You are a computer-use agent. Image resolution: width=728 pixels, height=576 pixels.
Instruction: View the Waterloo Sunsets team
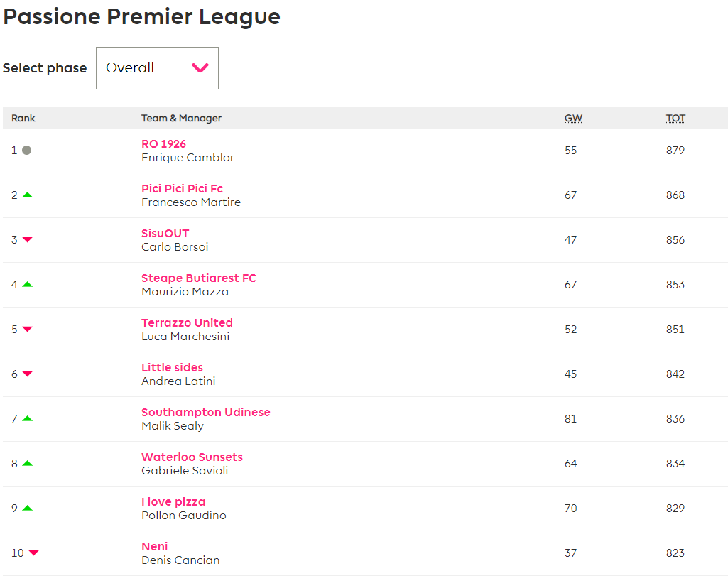point(192,457)
